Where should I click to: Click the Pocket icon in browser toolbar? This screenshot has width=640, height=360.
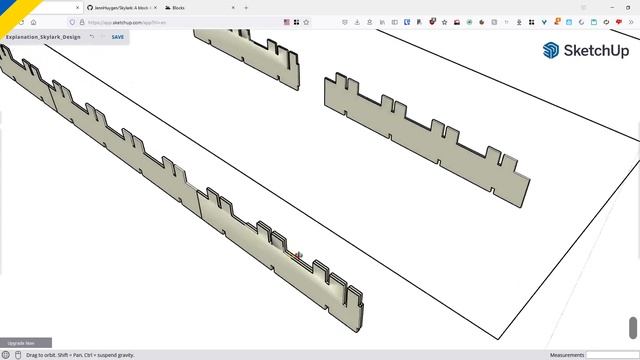pos(345,22)
